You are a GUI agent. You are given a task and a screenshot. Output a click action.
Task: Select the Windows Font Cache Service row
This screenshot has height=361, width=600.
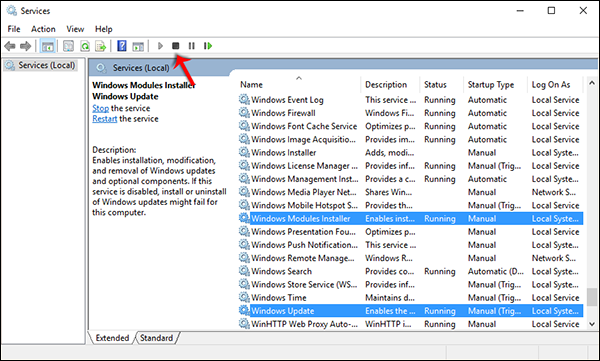click(x=411, y=126)
